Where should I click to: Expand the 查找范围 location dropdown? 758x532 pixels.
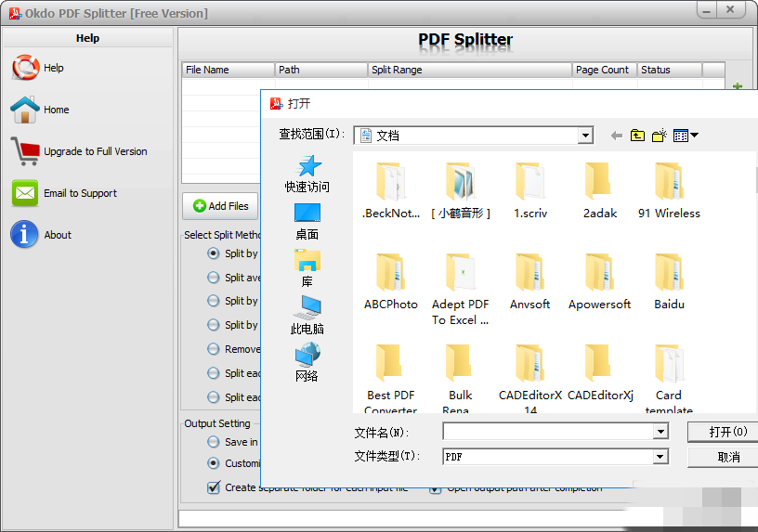[x=585, y=136]
